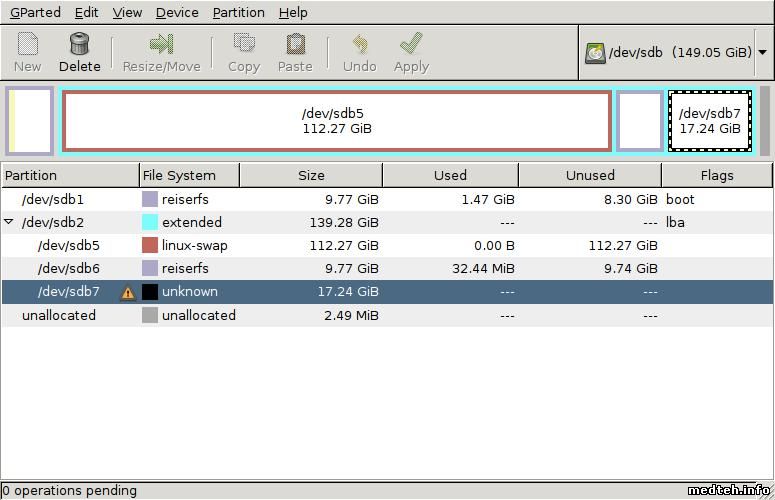
Task: Open the Partition menu
Action: coord(238,12)
